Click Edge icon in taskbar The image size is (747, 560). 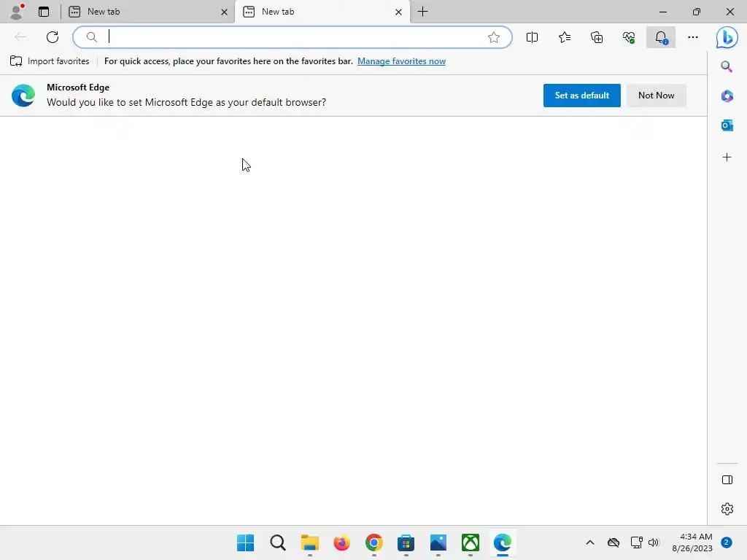(x=503, y=542)
